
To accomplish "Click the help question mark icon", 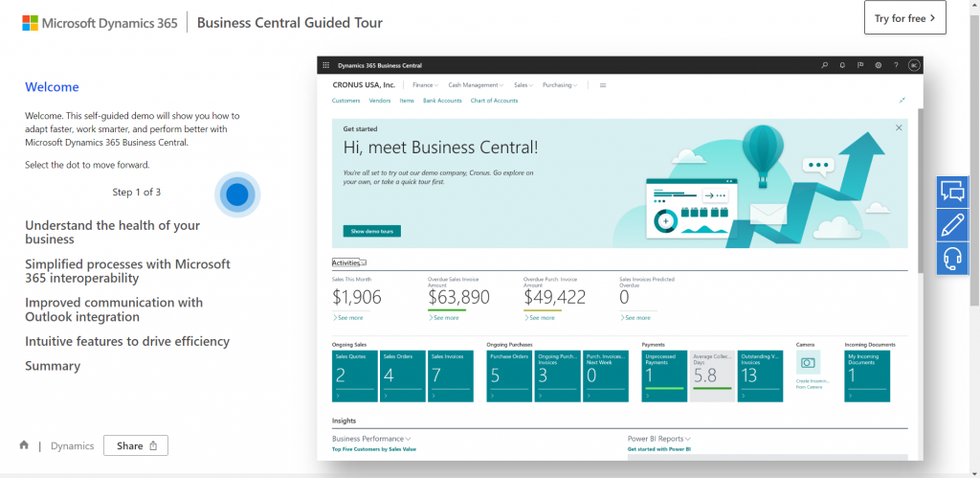I will 896,65.
